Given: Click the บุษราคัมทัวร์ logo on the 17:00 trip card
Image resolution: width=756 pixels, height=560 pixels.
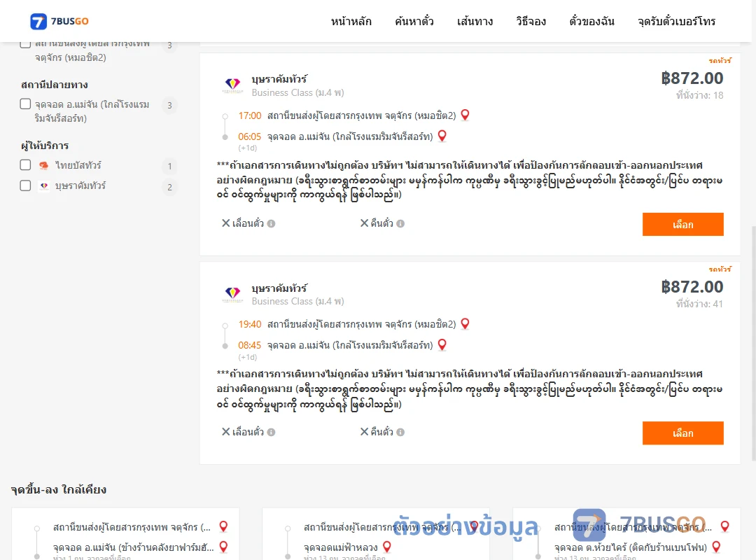Looking at the screenshot, I should [x=233, y=85].
